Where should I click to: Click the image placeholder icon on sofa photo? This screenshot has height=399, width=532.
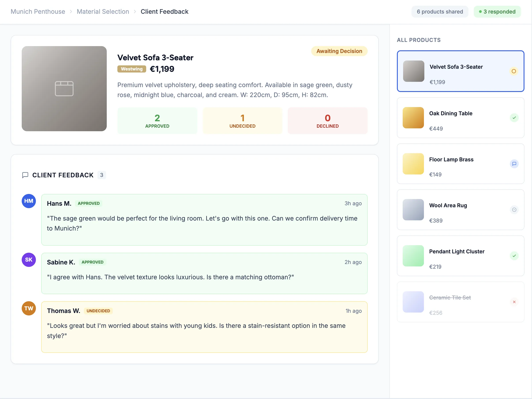point(64,89)
